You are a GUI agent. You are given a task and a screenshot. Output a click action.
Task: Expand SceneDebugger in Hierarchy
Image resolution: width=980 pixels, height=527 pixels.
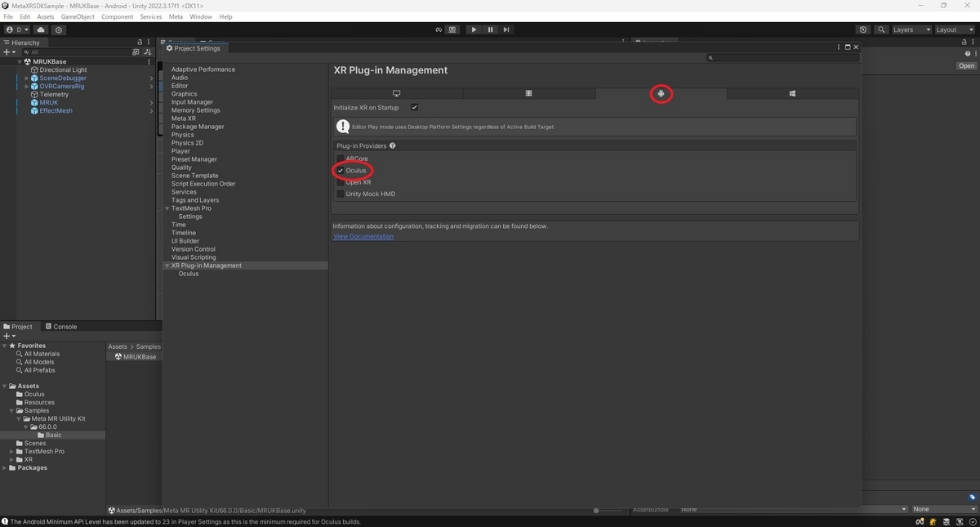(x=27, y=78)
